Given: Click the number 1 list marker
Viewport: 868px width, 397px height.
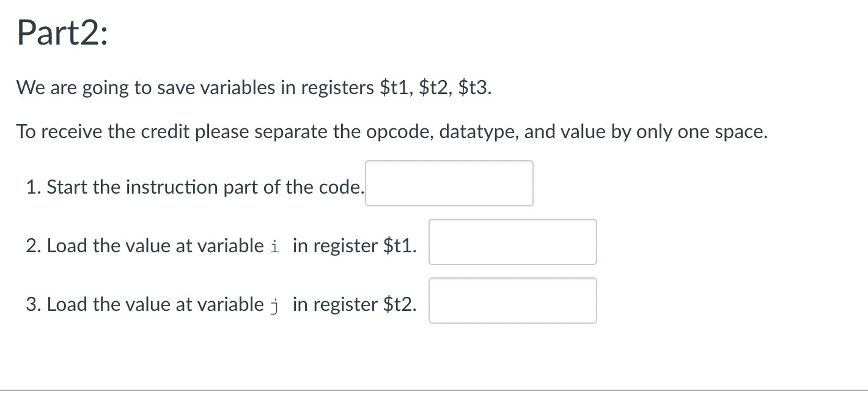Looking at the screenshot, I should pos(31,187).
